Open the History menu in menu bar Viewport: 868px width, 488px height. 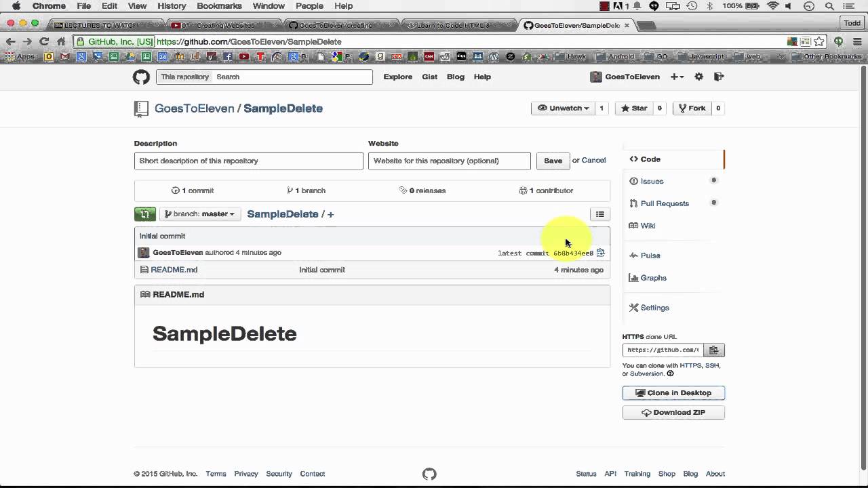click(x=172, y=6)
